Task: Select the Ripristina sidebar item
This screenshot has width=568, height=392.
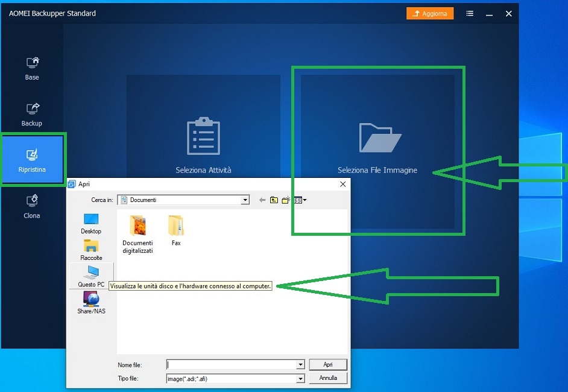Action: 32,160
